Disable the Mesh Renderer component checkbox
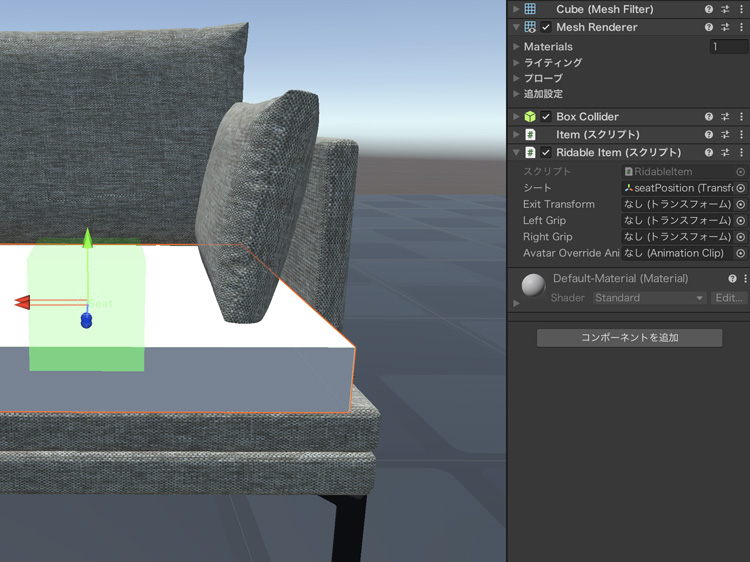The height and width of the screenshot is (562, 750). [x=546, y=27]
